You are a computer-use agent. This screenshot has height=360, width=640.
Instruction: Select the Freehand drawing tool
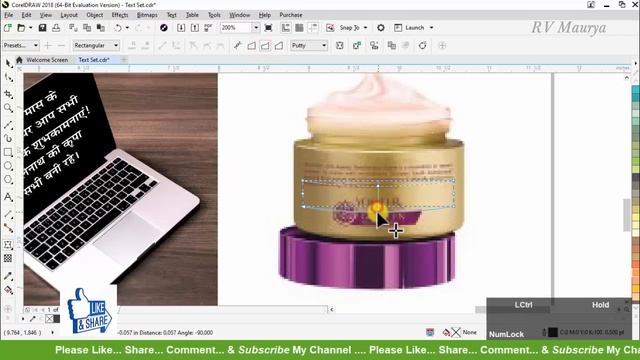tap(9, 124)
